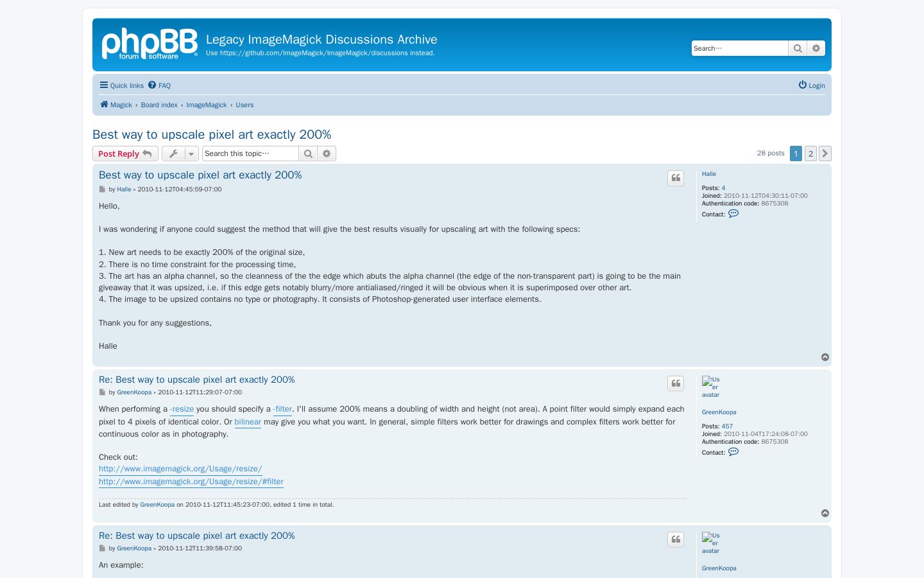Click contact bubble icon for GreenKoopa
Image resolution: width=924 pixels, height=578 pixels.
pyautogui.click(x=733, y=452)
